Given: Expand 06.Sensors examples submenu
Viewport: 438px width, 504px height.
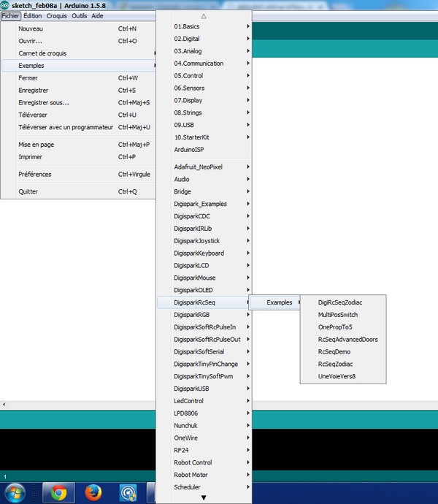Looking at the screenshot, I should coord(204,88).
